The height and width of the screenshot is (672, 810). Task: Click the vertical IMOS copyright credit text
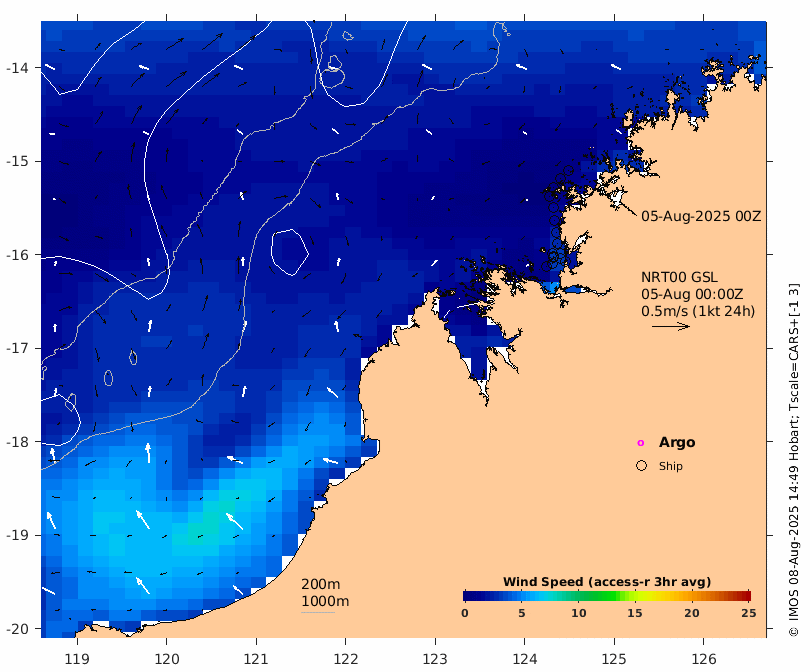pyautogui.click(x=793, y=460)
